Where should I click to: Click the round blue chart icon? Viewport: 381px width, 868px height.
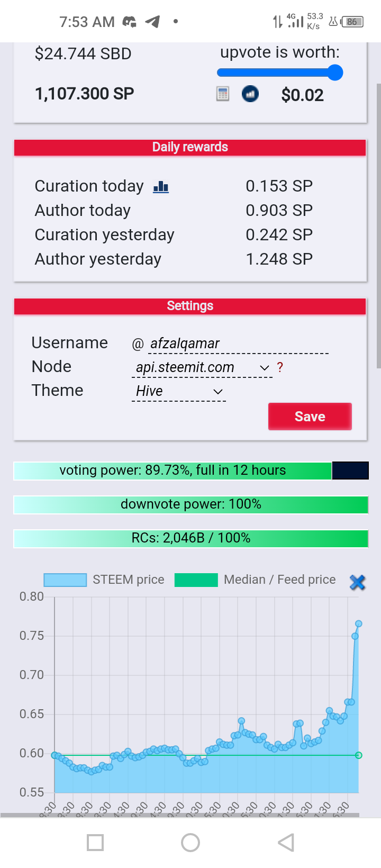coord(250,94)
